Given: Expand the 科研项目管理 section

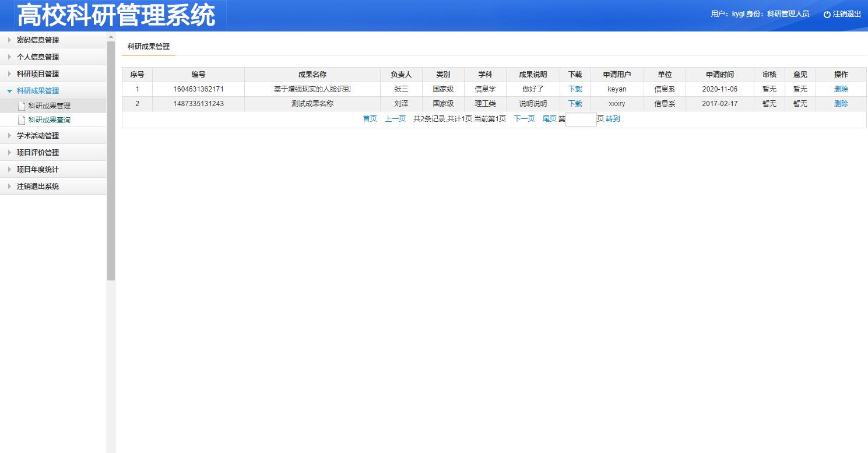Looking at the screenshot, I should click(38, 74).
